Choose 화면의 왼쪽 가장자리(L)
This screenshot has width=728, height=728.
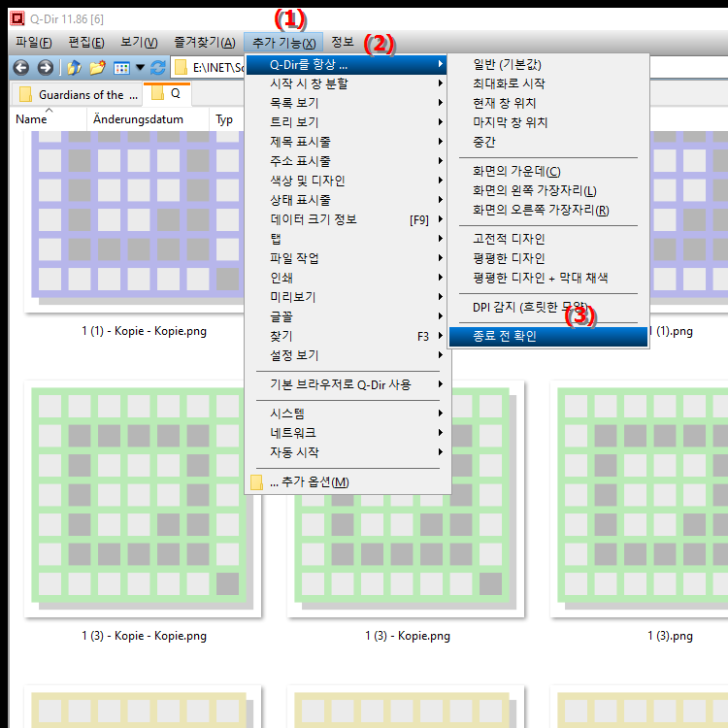coord(547,191)
